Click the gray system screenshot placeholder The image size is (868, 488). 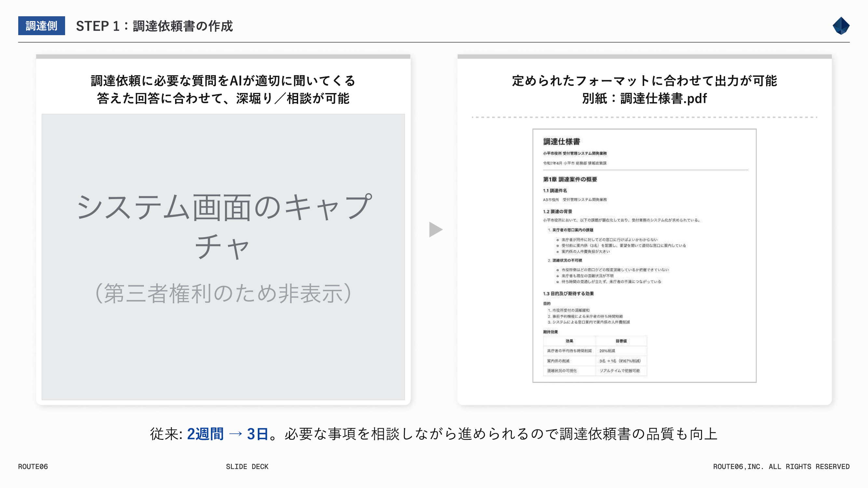[x=223, y=257]
